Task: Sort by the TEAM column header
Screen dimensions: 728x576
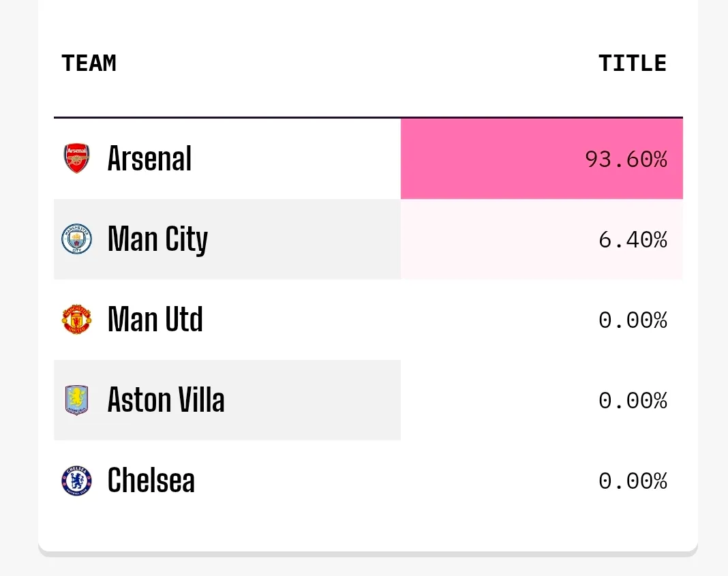Action: [x=89, y=63]
